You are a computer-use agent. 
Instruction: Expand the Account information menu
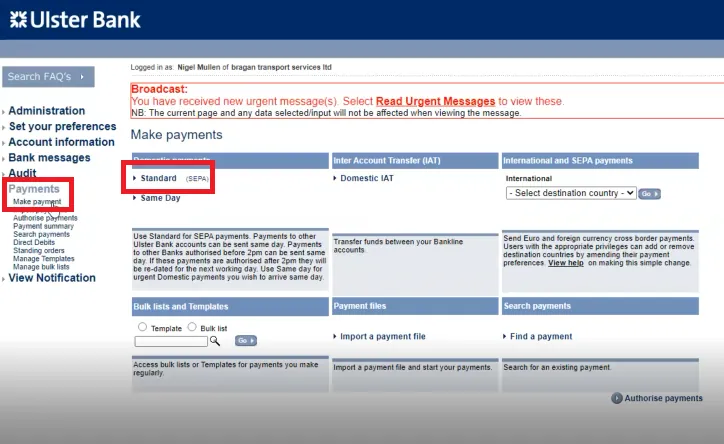point(61,142)
